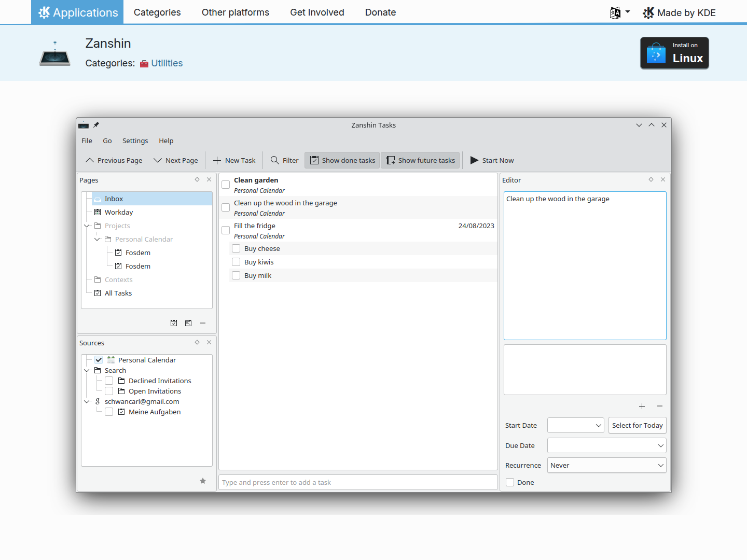Select All Tasks in Pages tree
Screen dimensions: 747x560
click(118, 293)
